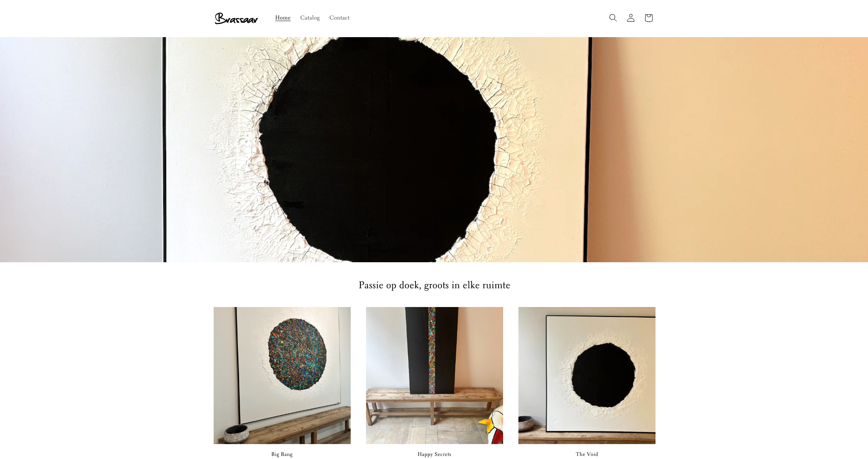
Task: Open the Catalog menu item
Action: click(310, 18)
